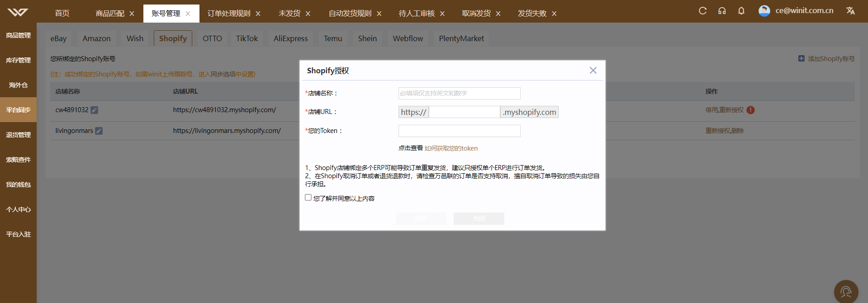This screenshot has width=868, height=303.
Task: Switch to the 发货失败 tab
Action: click(532, 14)
